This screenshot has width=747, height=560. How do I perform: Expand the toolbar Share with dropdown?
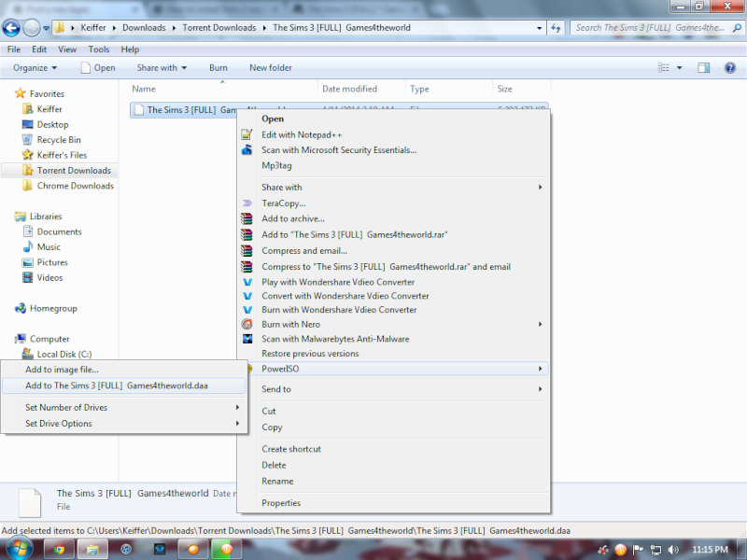coord(162,67)
